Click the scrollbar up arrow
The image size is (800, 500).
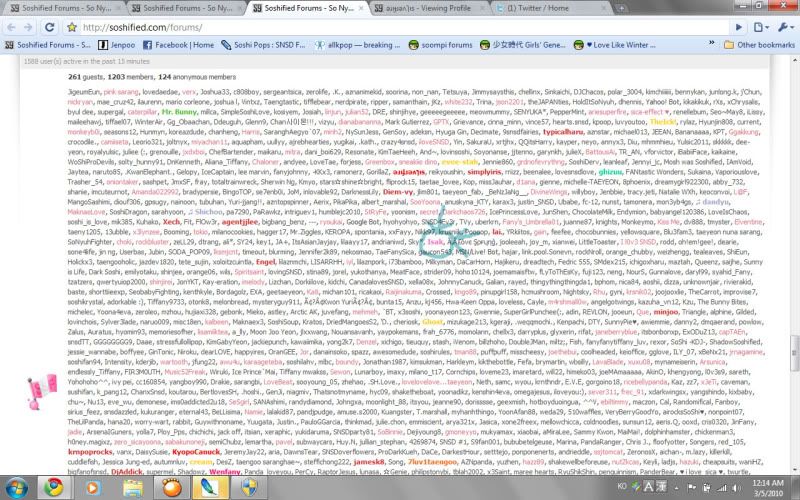794,61
